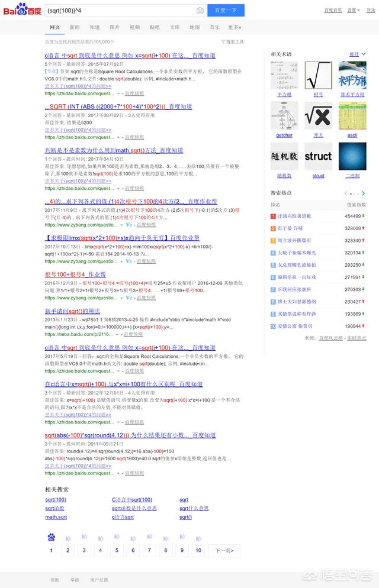The image size is (379, 588).
Task: Switch to the 音乐 tab
Action: (214, 27)
